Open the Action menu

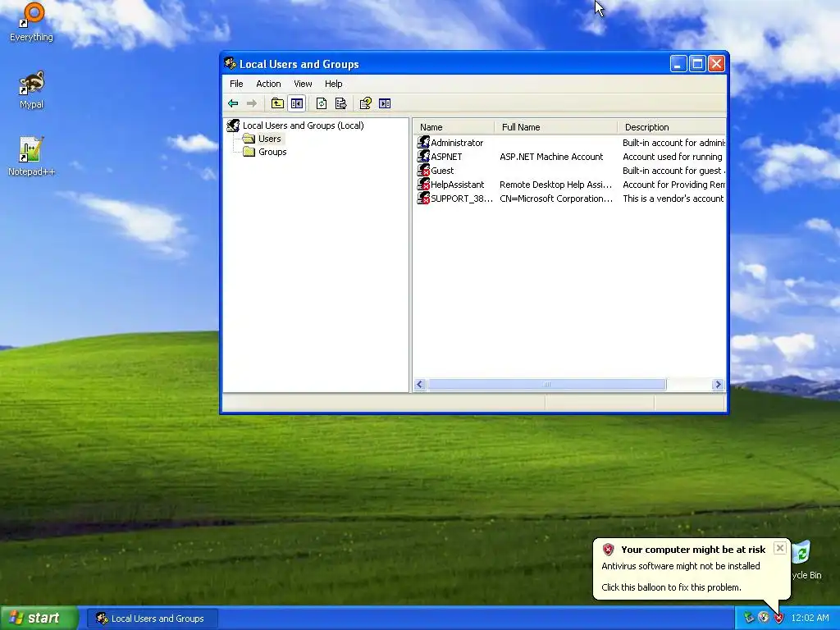[x=268, y=84]
